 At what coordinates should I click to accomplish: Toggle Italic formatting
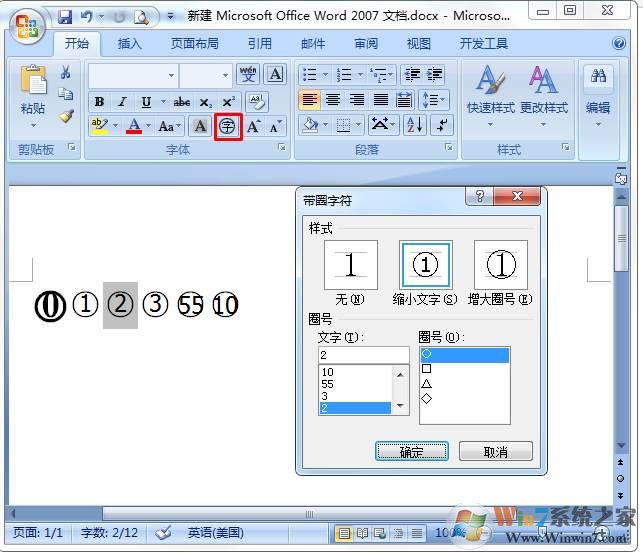pos(122,101)
